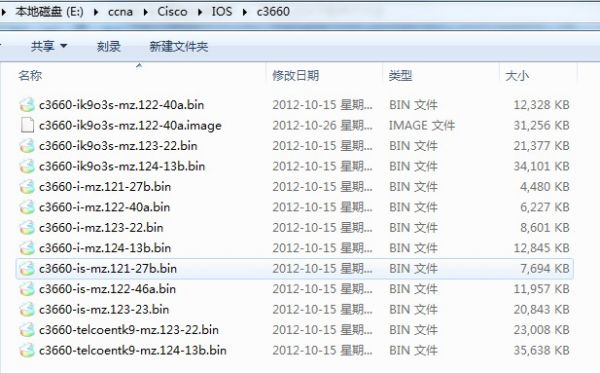This screenshot has height=373, width=600.
Task: Expand arrow after ccna breadcrumb
Action: [x=145, y=12]
